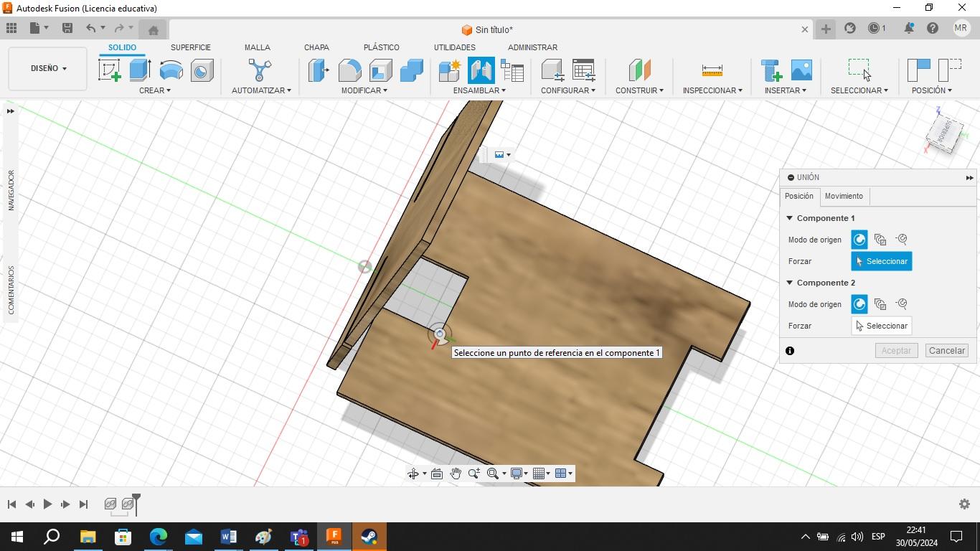This screenshot has height=551, width=980.
Task: Switch to the UTILIDADES tab
Action: point(454,47)
